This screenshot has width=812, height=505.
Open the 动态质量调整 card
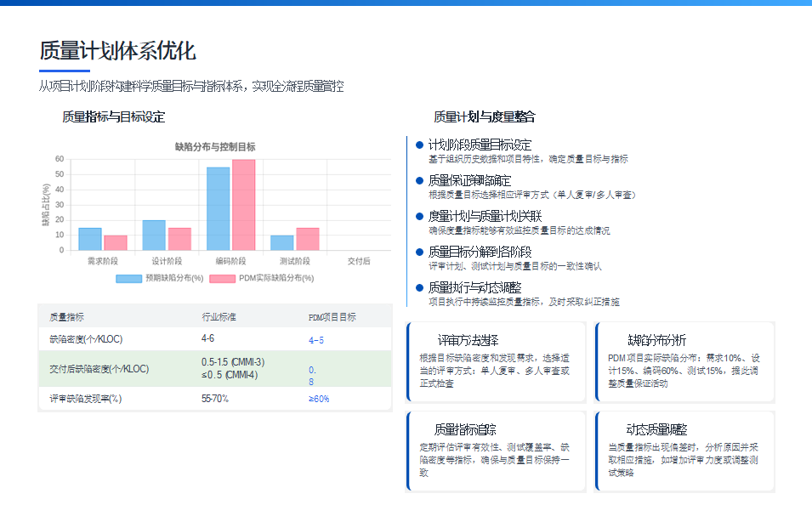[x=684, y=451]
